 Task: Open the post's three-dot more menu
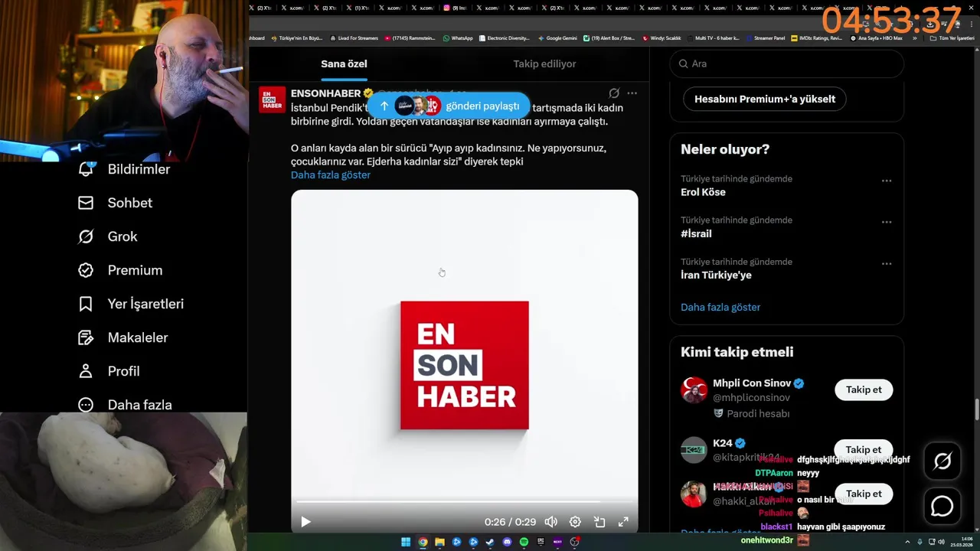click(632, 93)
